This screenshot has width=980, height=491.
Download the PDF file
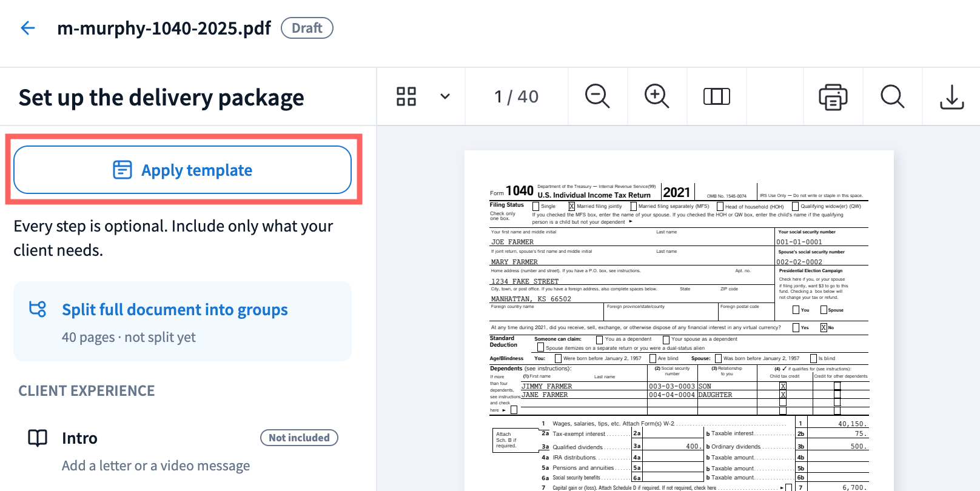tap(952, 96)
